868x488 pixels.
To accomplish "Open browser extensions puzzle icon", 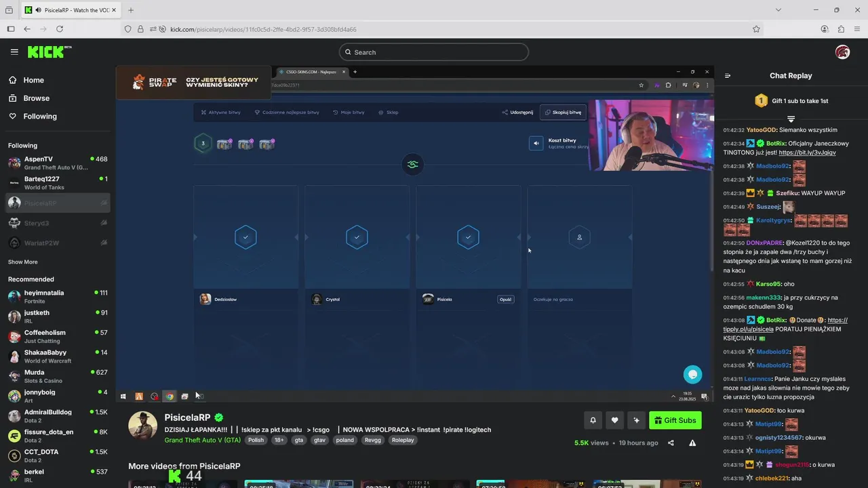I will pos(841,29).
